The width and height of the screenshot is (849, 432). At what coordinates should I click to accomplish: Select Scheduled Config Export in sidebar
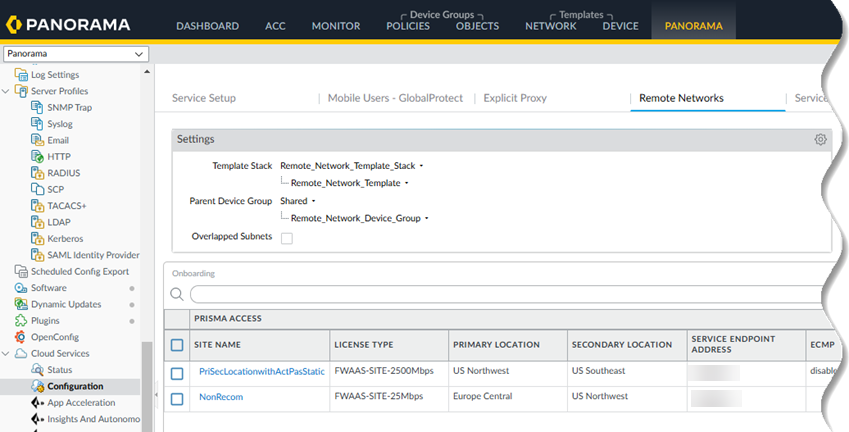[x=79, y=271]
